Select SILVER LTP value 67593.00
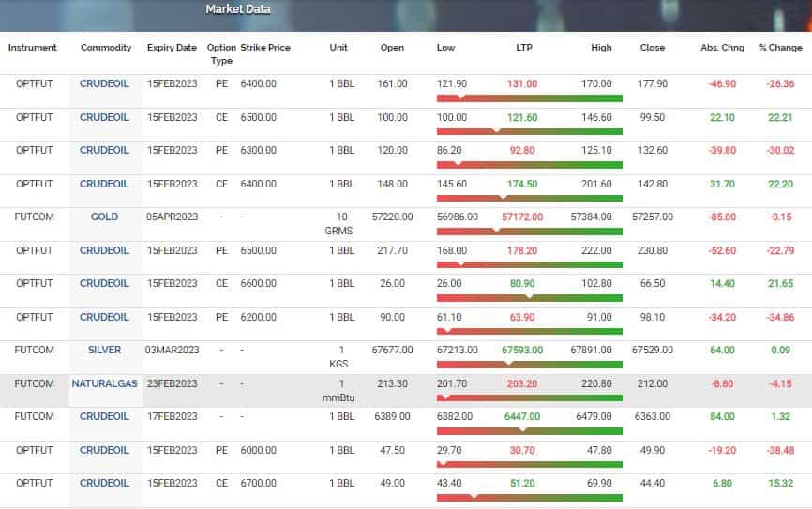812x509 pixels. pos(522,350)
